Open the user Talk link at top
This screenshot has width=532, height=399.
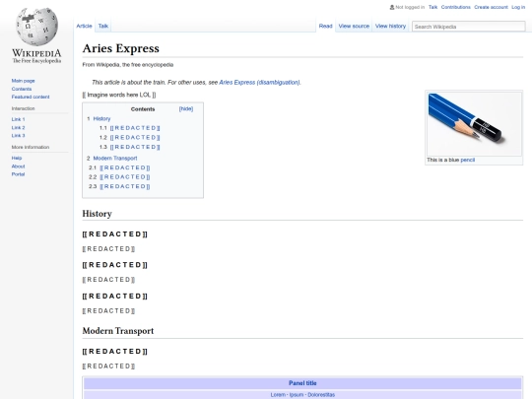coord(432,7)
